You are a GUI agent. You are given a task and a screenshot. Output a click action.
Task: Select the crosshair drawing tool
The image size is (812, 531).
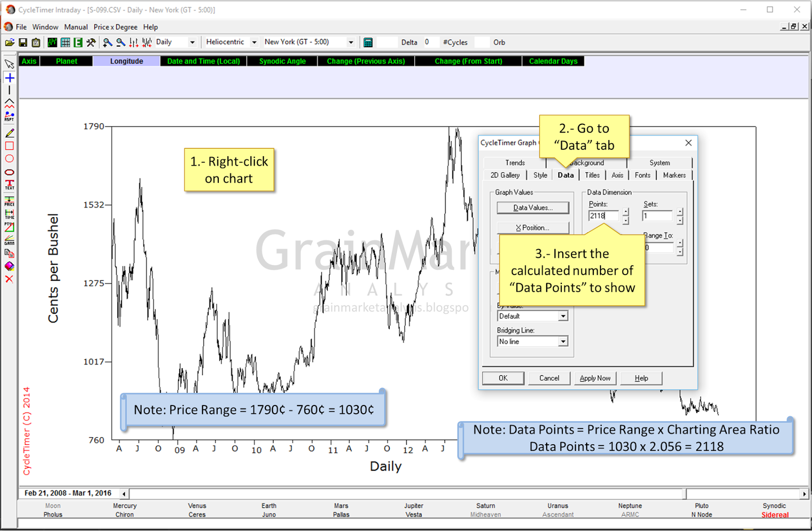[9, 78]
